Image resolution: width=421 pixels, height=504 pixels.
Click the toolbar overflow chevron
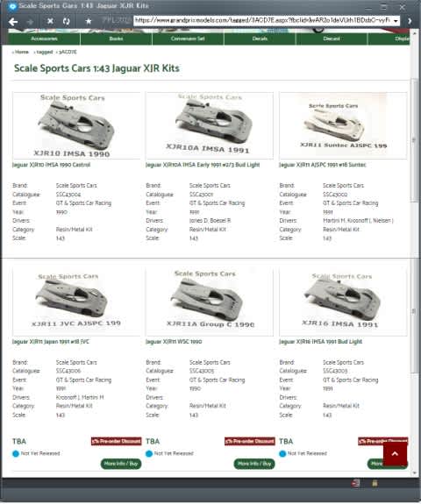410,21
